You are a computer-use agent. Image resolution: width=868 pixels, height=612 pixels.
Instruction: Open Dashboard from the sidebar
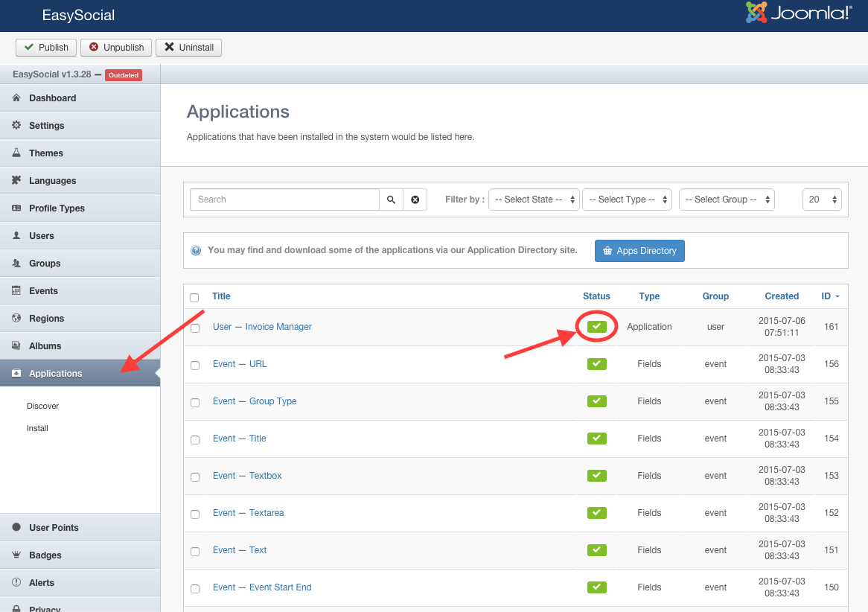pos(80,98)
